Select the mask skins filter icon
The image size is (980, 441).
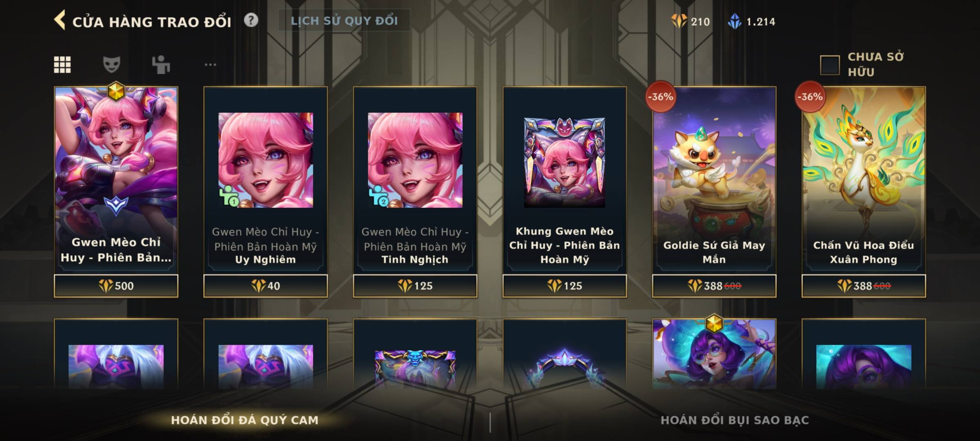[111, 65]
